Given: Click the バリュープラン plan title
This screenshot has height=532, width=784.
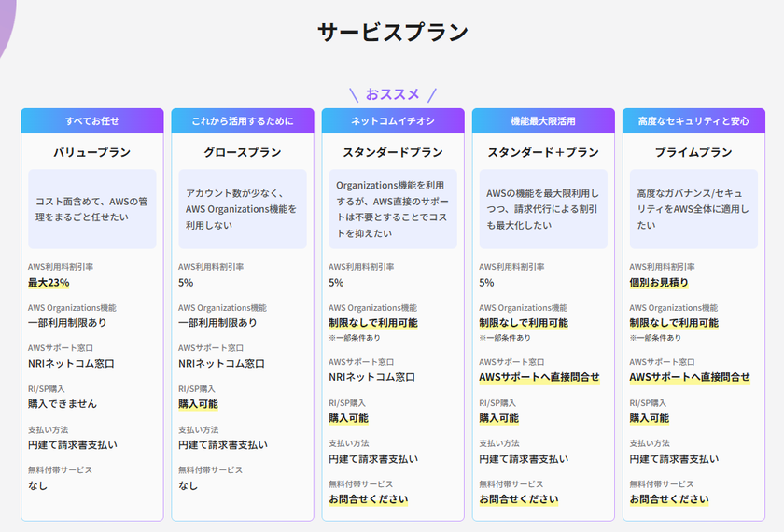Looking at the screenshot, I should coord(91,152).
